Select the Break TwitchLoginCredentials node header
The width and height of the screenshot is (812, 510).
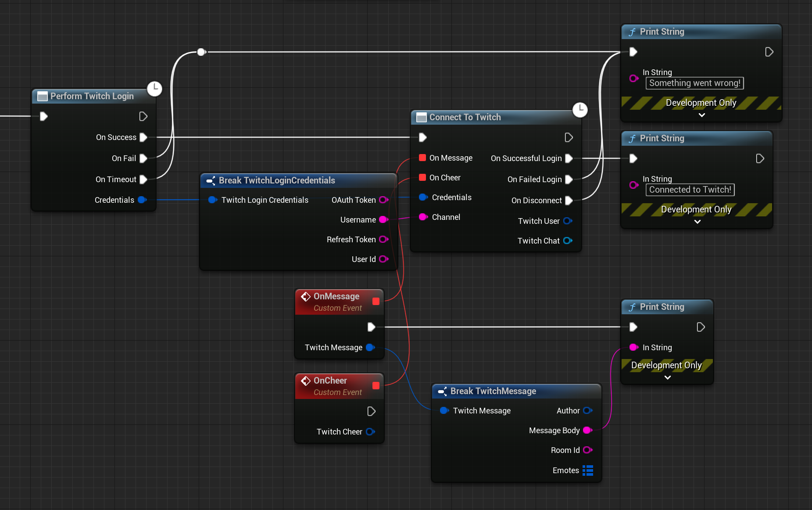click(277, 180)
